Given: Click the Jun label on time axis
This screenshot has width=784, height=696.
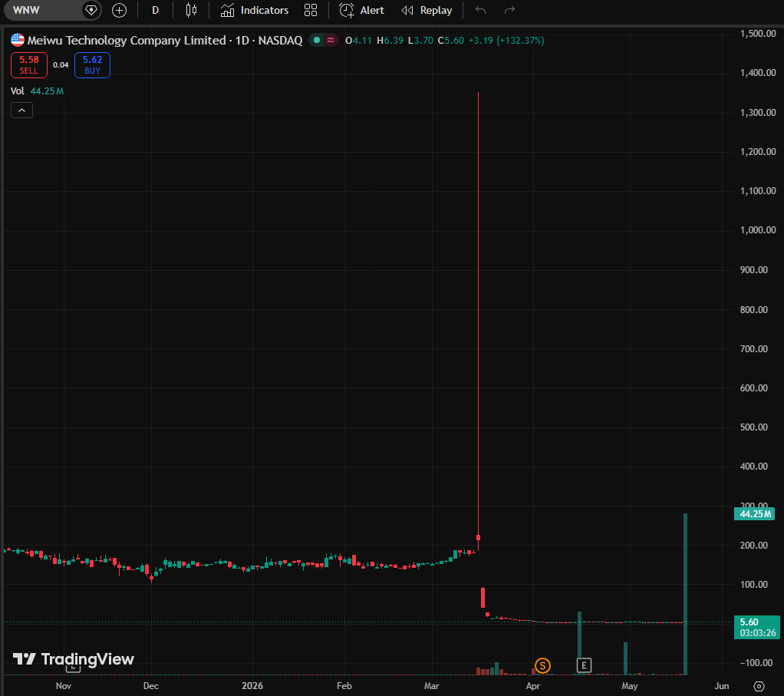Looking at the screenshot, I should pos(722,685).
